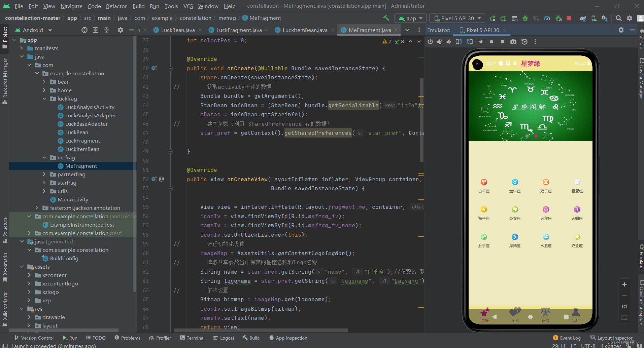Collapse all nodes in the Project panel
The height and width of the screenshot is (348, 644).
click(x=106, y=30)
